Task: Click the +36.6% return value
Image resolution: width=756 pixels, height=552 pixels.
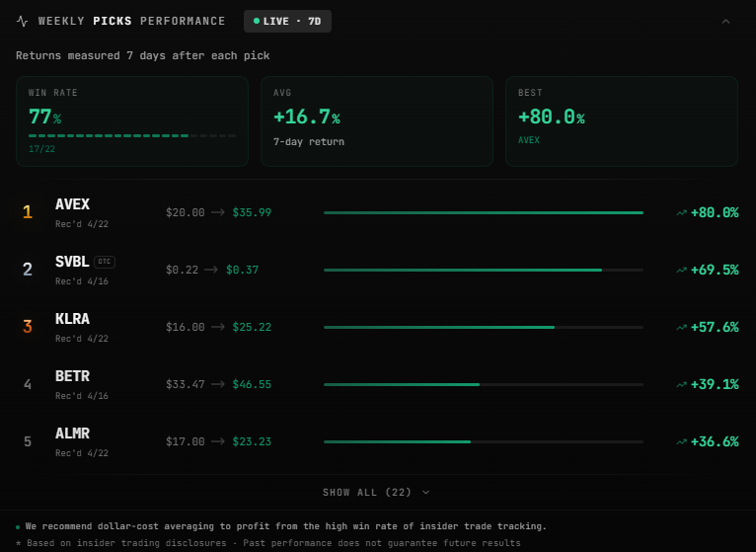Action: coord(715,441)
